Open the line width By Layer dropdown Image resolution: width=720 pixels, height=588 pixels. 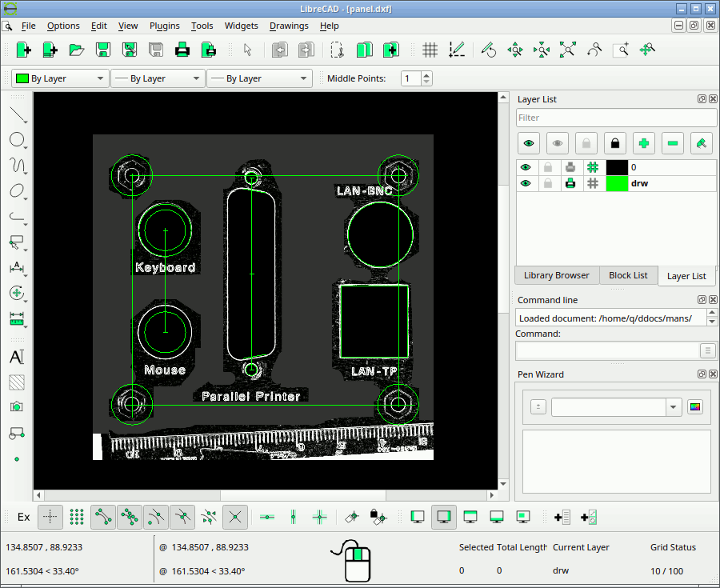(x=158, y=78)
